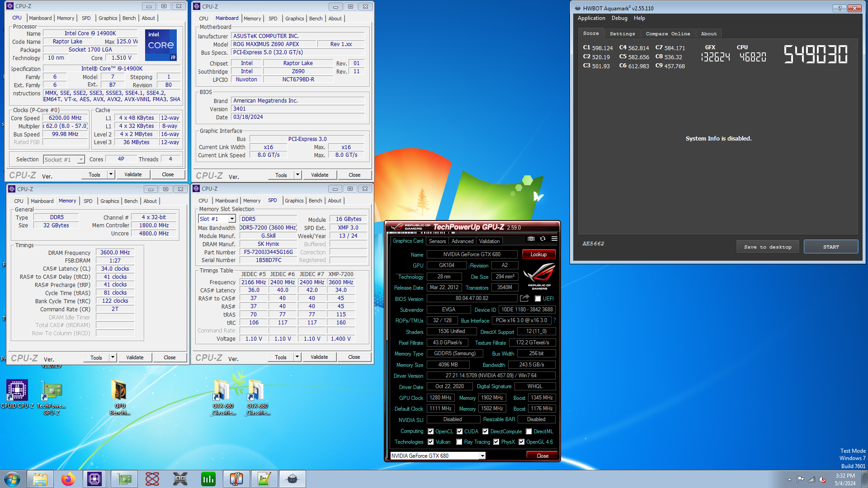Toggle the PhysX checkbox

pyautogui.click(x=496, y=442)
